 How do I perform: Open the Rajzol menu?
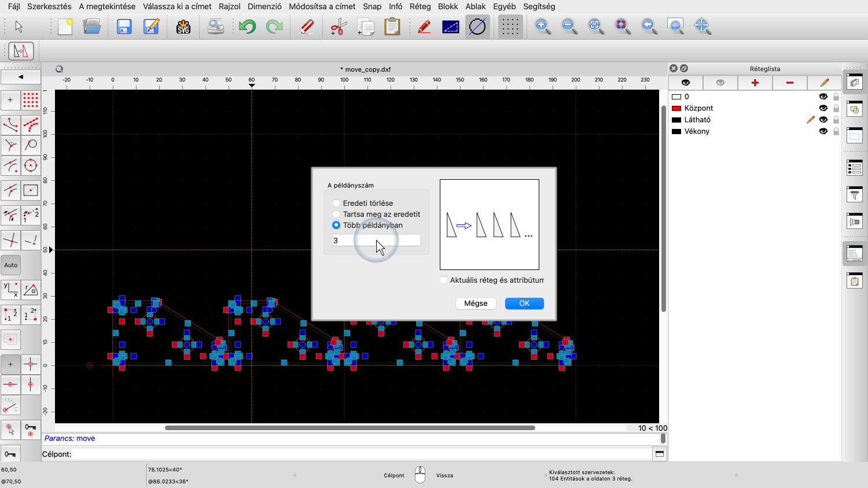229,6
